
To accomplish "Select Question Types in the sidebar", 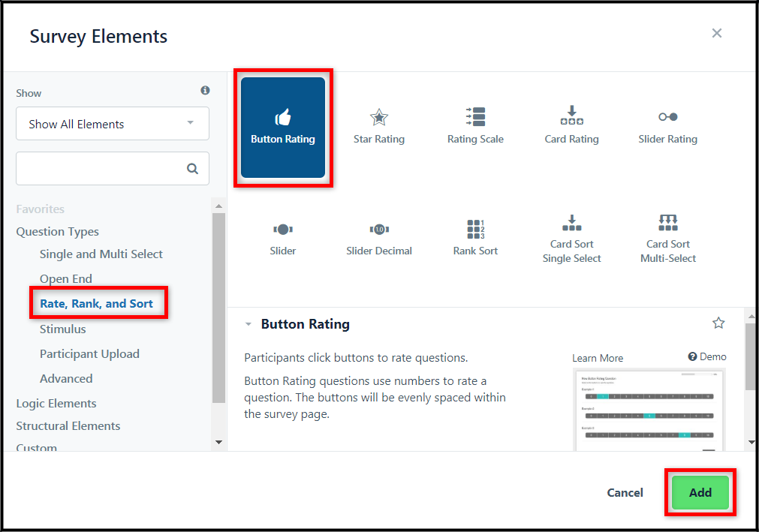I will click(57, 232).
